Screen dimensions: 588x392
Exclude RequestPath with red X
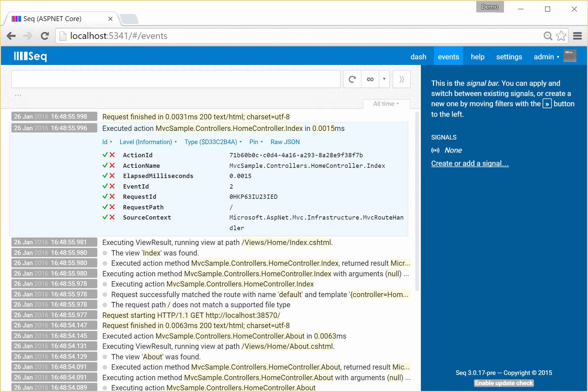pos(112,207)
